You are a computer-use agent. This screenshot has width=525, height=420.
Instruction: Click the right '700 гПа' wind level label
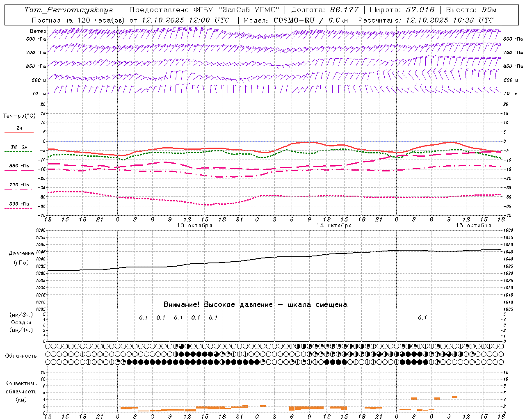pos(513,52)
